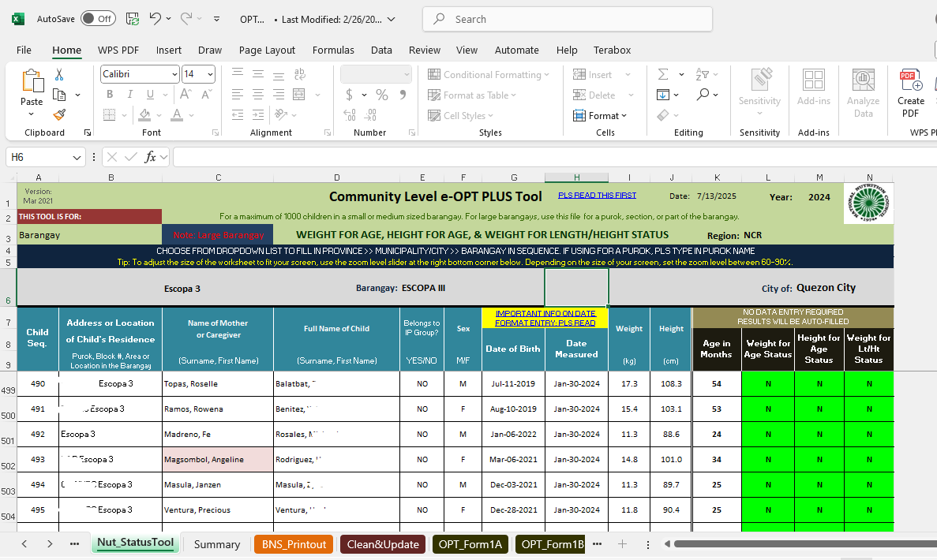The height and width of the screenshot is (560, 937).
Task: Toggle the AutoSave switch
Action: point(97,18)
